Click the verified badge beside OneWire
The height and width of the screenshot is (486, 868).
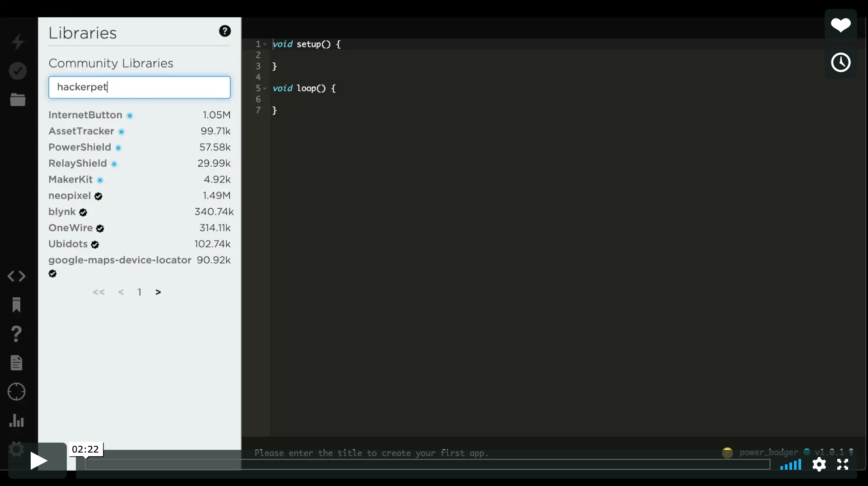(100, 229)
